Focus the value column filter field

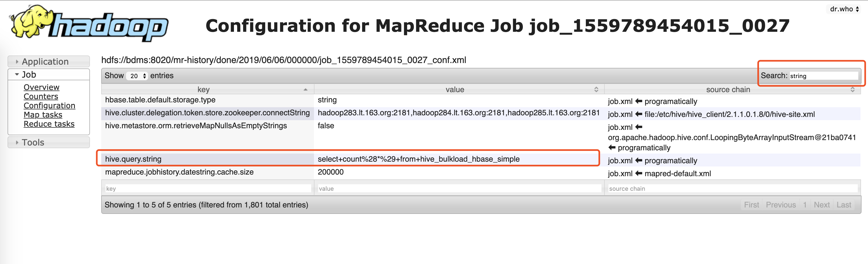click(x=459, y=189)
